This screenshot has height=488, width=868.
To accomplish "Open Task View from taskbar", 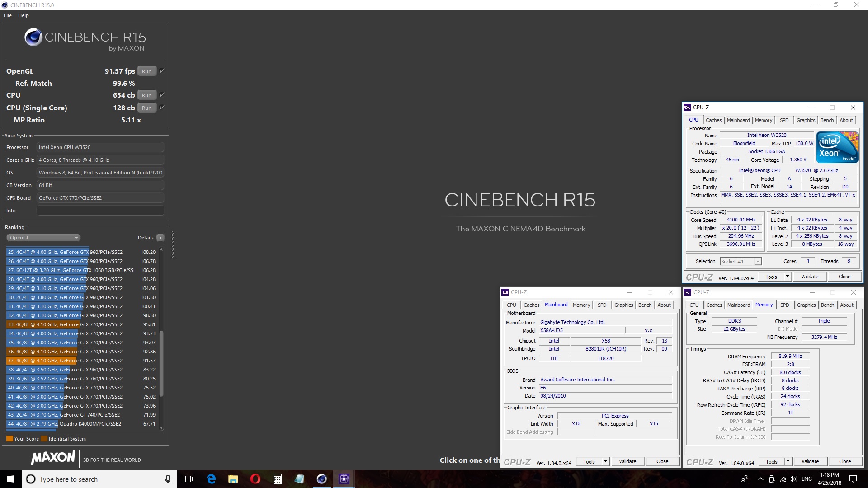I will 188,479.
